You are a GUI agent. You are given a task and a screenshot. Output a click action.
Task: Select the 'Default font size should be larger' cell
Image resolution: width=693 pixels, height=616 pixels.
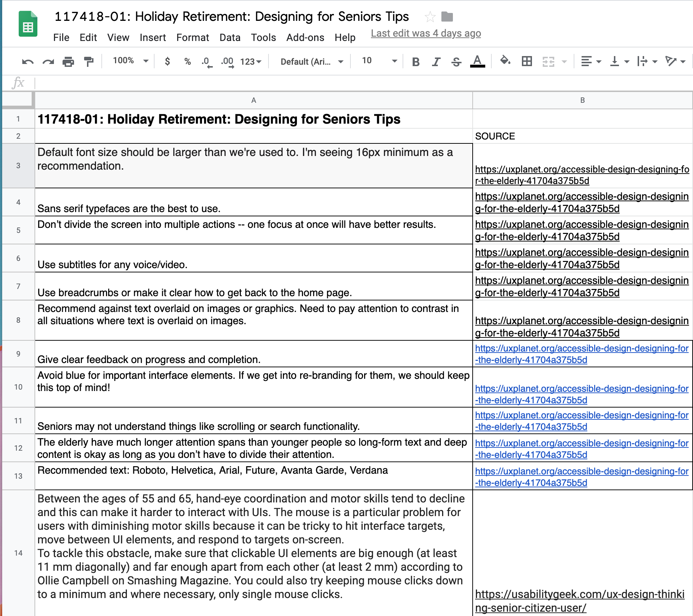click(x=254, y=166)
